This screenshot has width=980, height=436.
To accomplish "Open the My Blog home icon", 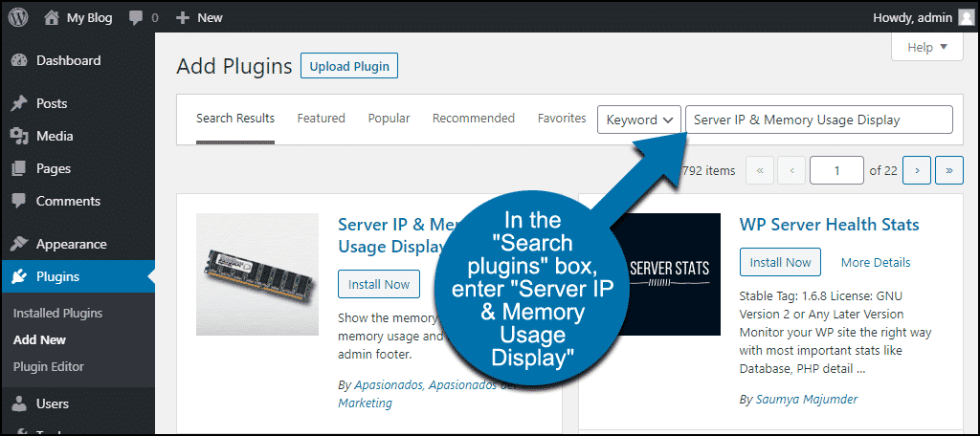I will pyautogui.click(x=52, y=17).
